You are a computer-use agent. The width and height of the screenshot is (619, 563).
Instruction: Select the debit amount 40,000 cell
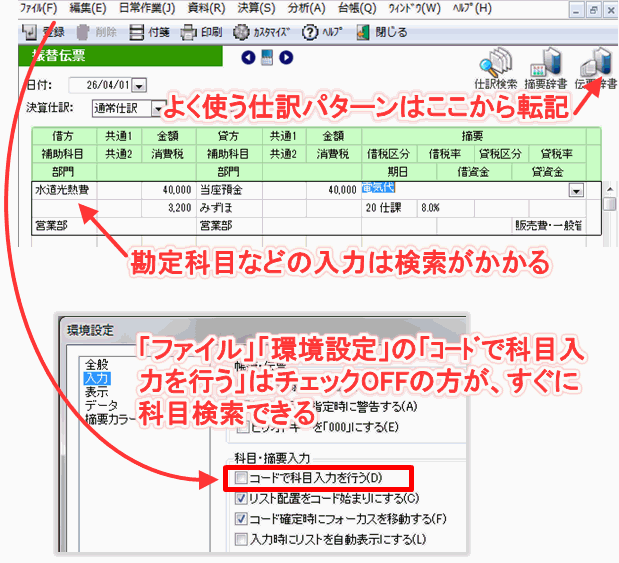169,190
